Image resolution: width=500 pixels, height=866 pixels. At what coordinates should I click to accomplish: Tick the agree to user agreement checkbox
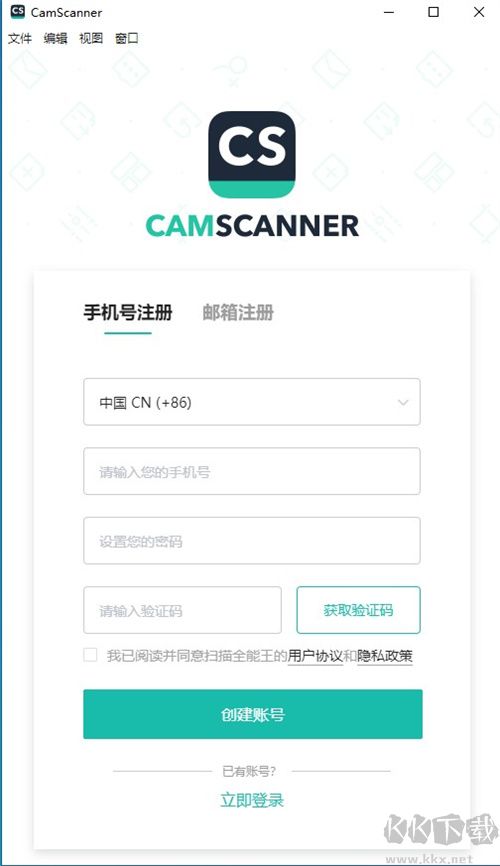point(90,655)
